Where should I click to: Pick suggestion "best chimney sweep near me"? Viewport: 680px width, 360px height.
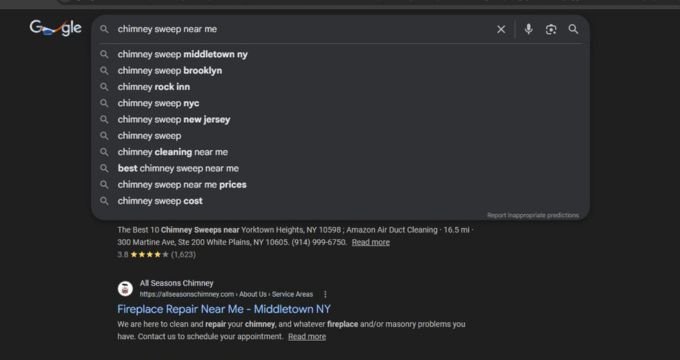coord(340,168)
